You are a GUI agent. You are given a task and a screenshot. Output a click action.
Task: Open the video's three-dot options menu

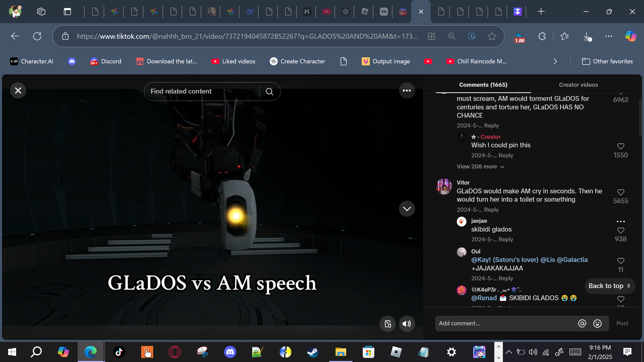[407, 90]
